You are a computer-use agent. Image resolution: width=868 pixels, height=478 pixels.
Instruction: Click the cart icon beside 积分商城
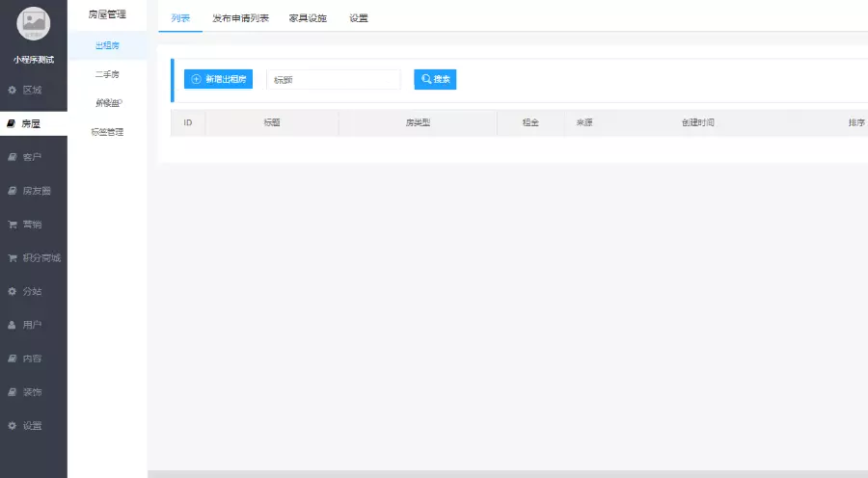tap(12, 258)
